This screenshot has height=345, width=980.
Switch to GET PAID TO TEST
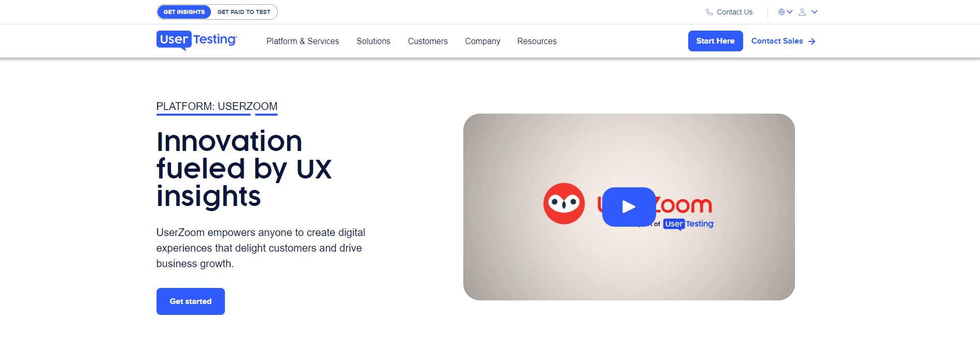tap(244, 12)
